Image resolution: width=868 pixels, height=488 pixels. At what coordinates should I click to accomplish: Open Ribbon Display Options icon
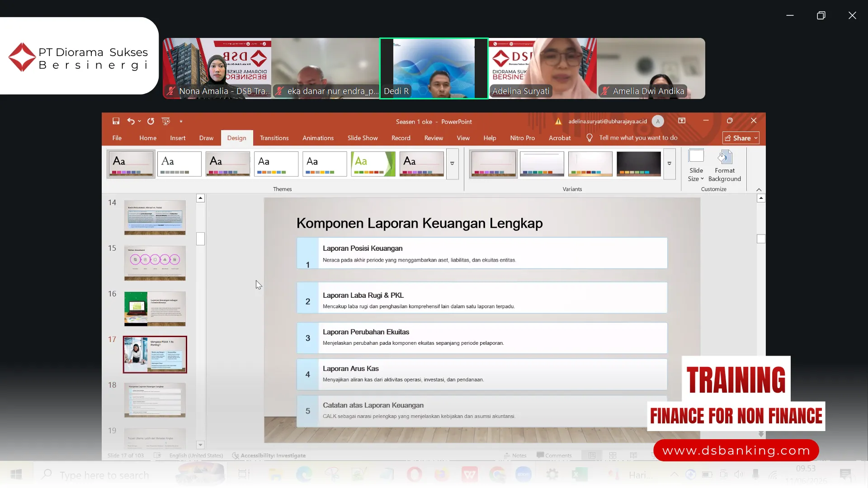point(682,121)
